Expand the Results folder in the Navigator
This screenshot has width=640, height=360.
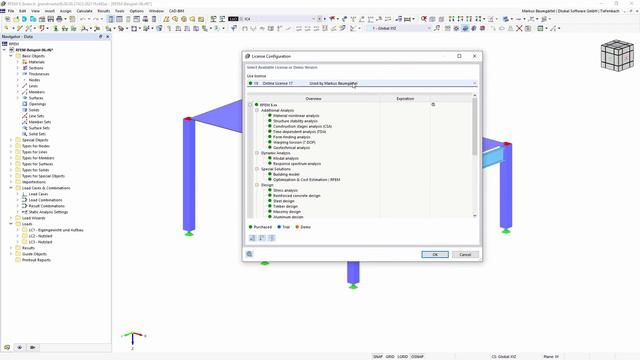click(x=11, y=248)
